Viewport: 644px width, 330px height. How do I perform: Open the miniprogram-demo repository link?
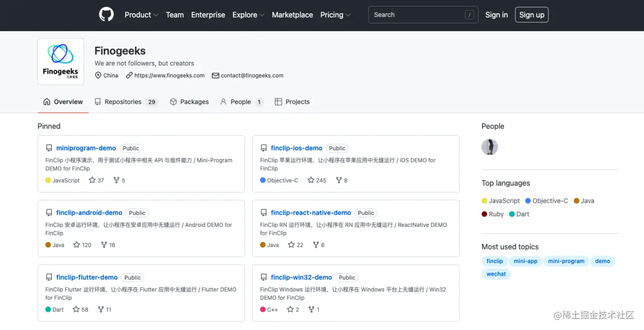click(x=86, y=148)
